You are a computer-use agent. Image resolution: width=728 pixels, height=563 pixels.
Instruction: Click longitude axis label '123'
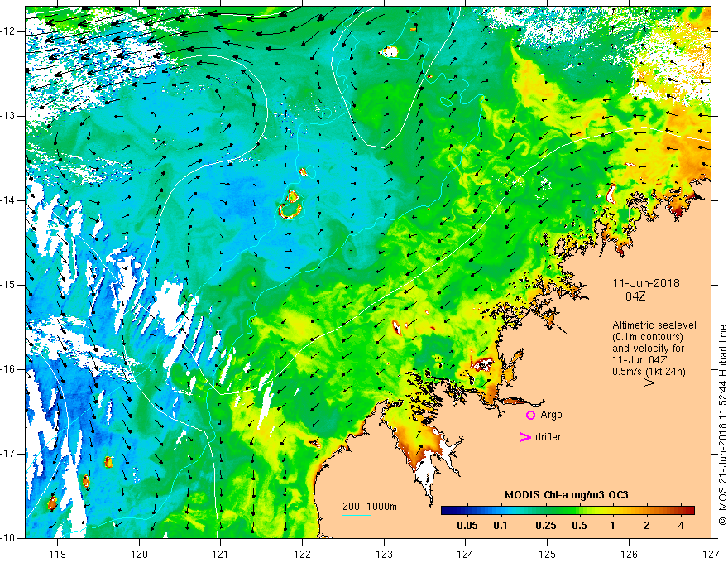pyautogui.click(x=384, y=554)
